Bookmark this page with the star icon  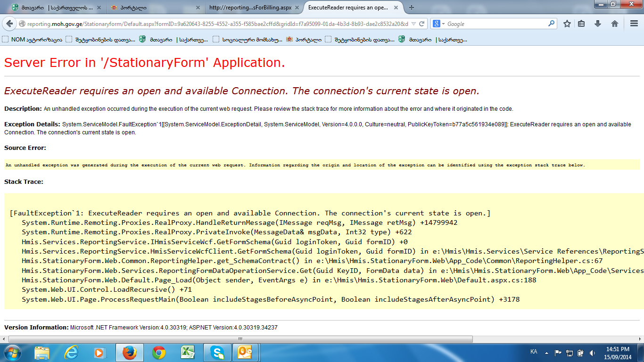tap(567, 24)
